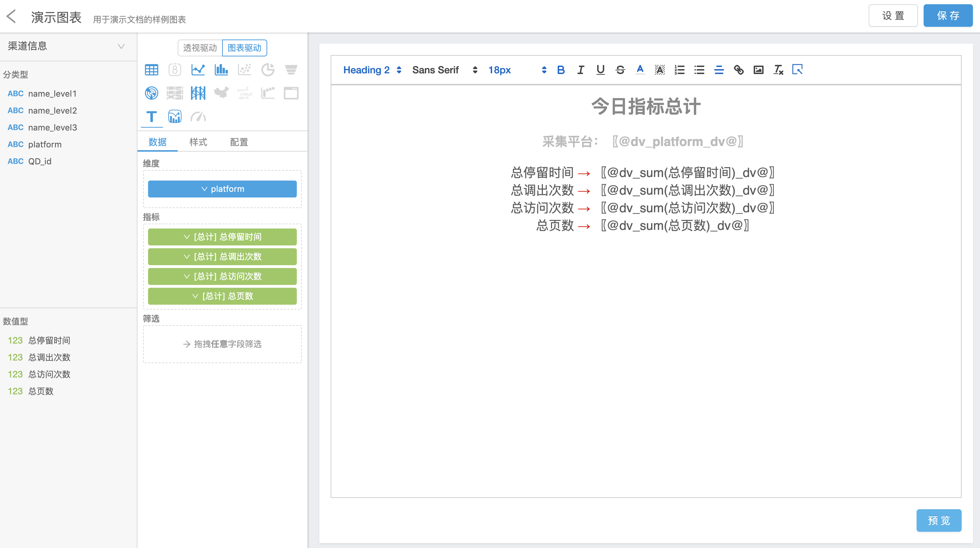Click the 预览 button
The width and height of the screenshot is (980, 548).
(938, 520)
